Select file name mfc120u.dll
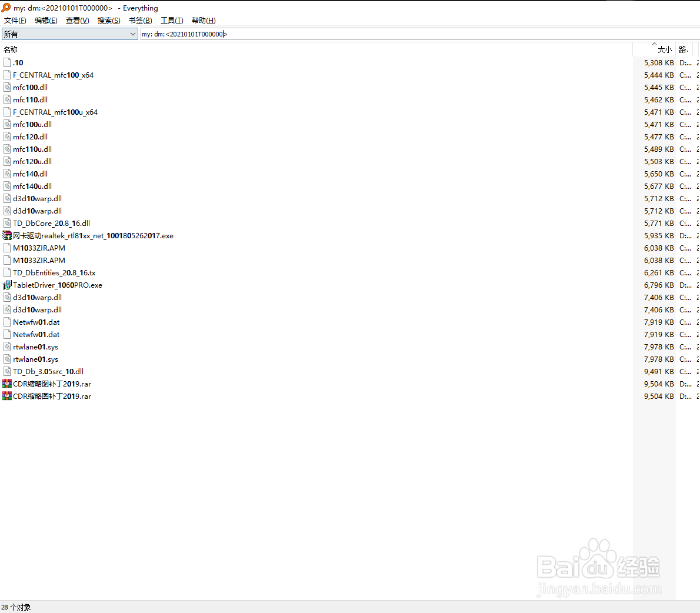This screenshot has height=613, width=700. [32, 162]
